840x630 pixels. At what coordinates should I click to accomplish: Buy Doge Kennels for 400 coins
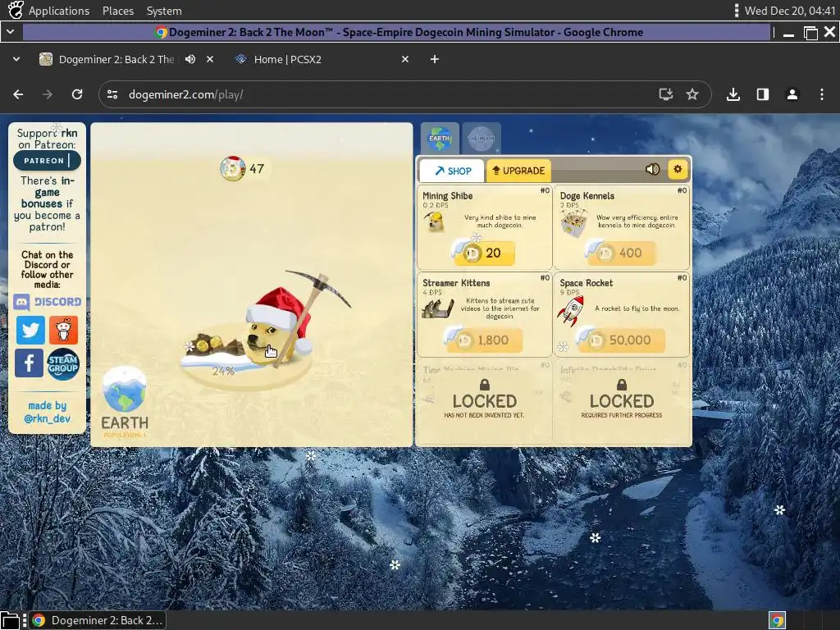622,253
